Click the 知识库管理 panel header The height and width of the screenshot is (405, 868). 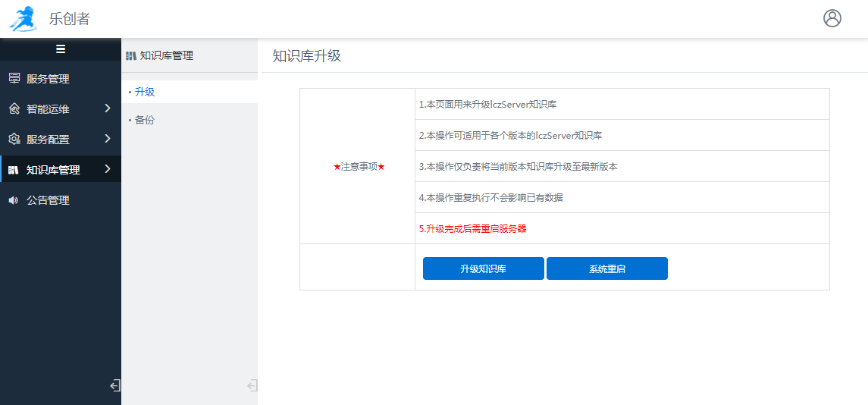click(166, 55)
